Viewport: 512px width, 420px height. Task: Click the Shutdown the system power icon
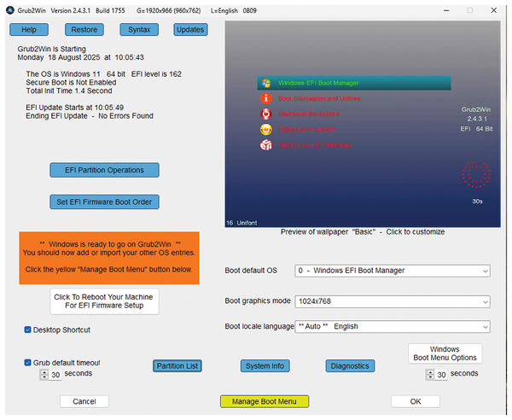pyautogui.click(x=267, y=114)
